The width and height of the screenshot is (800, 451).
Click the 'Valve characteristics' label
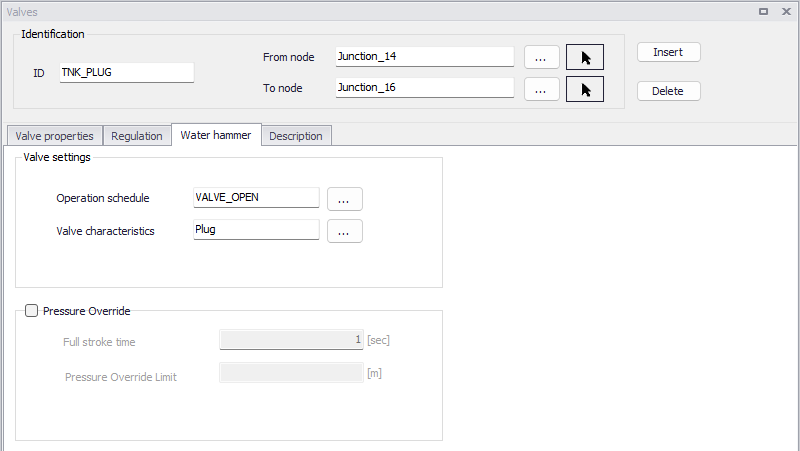click(105, 231)
